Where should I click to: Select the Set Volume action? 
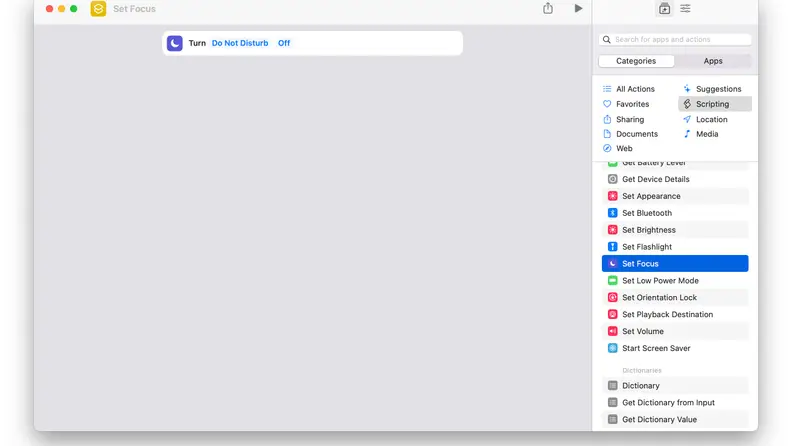click(675, 331)
